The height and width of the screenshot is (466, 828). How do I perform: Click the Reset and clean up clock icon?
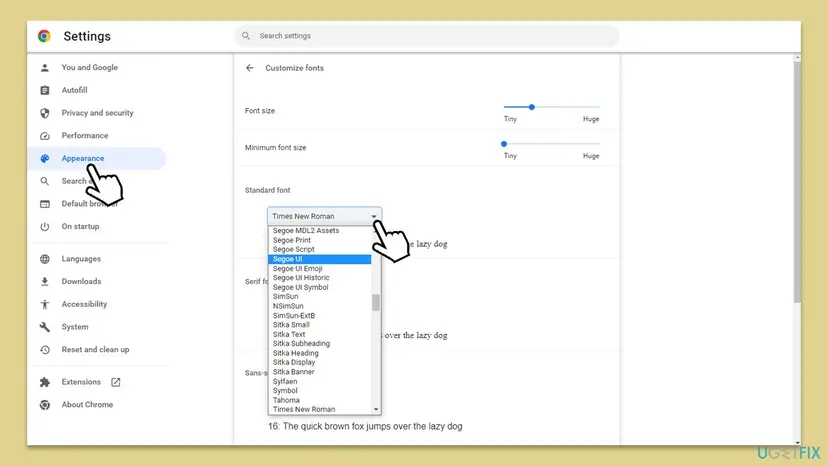(45, 350)
